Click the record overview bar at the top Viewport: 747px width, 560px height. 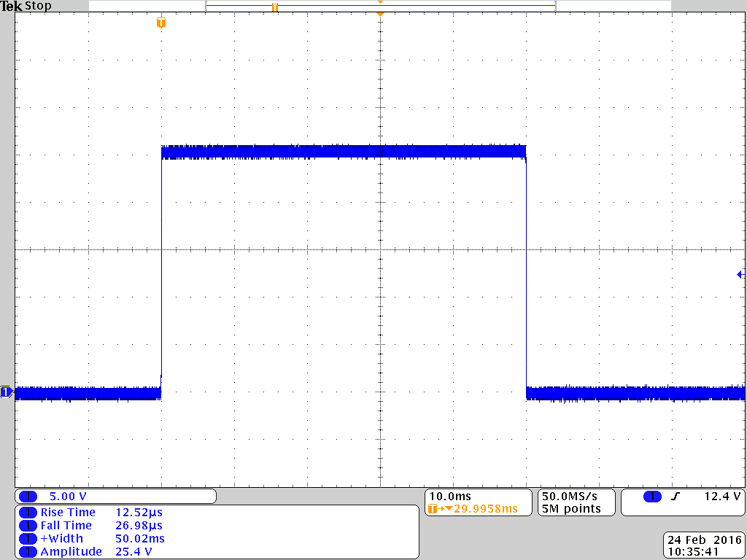[x=380, y=6]
